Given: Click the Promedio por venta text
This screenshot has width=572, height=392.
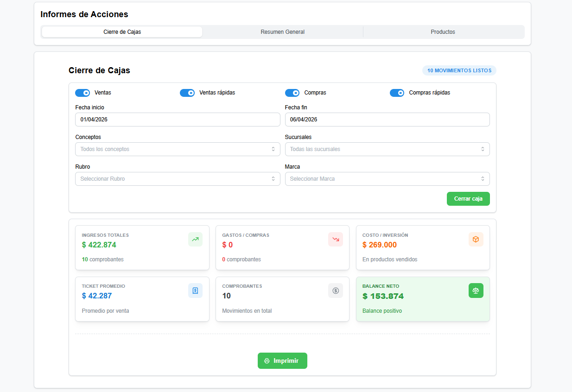Looking at the screenshot, I should tap(105, 311).
